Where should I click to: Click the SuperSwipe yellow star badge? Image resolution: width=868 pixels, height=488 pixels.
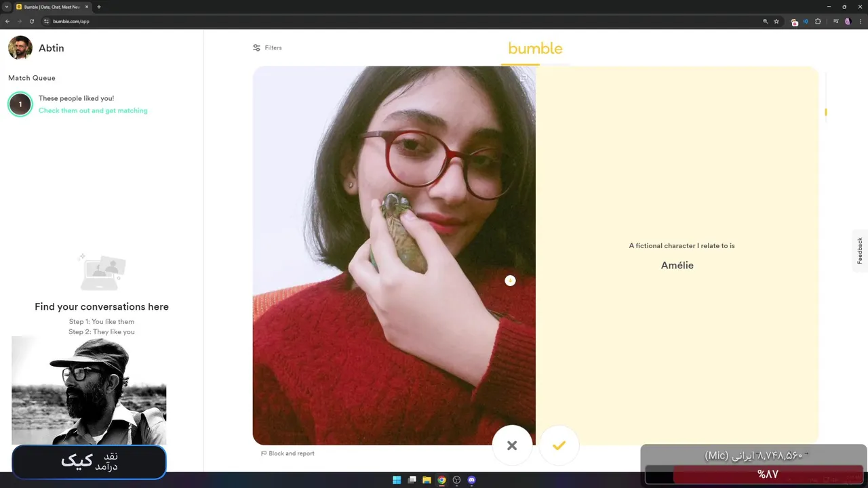click(x=510, y=281)
